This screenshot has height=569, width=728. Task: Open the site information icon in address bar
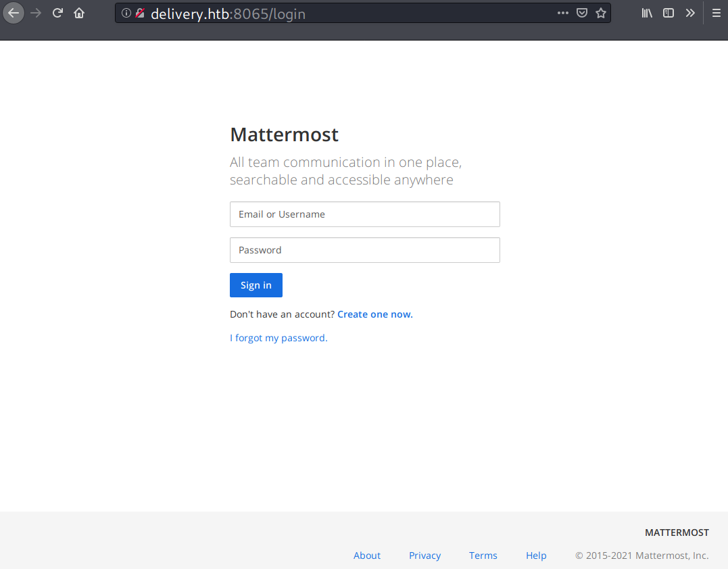point(126,13)
